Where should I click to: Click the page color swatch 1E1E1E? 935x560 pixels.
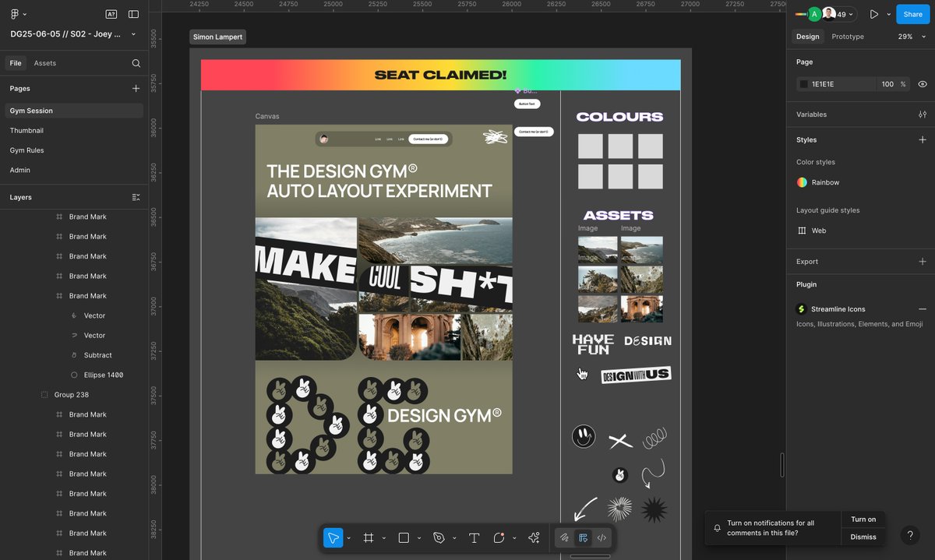coord(803,84)
